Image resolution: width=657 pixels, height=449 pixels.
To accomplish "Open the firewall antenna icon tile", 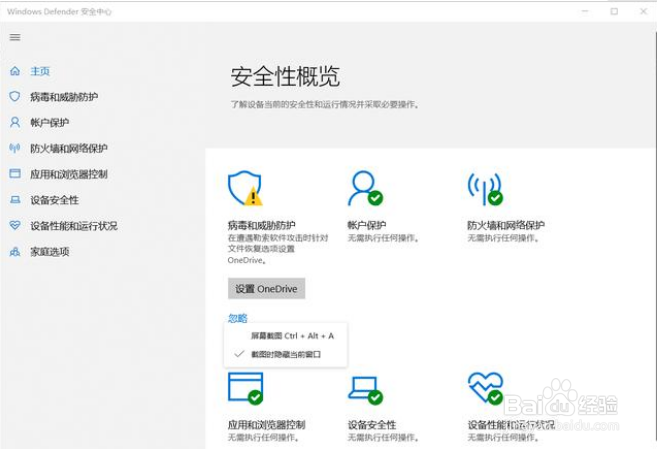I will [485, 189].
